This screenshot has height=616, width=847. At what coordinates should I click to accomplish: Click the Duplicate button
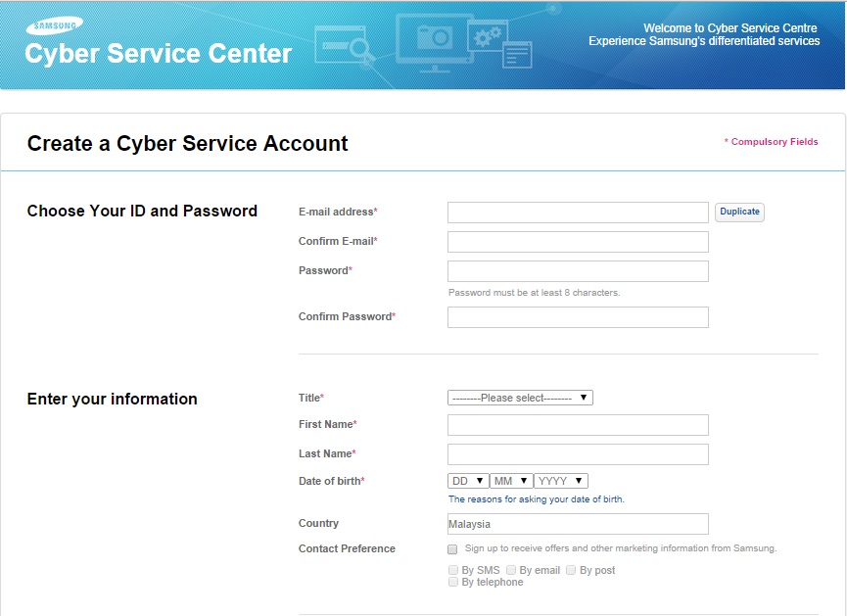tap(739, 212)
